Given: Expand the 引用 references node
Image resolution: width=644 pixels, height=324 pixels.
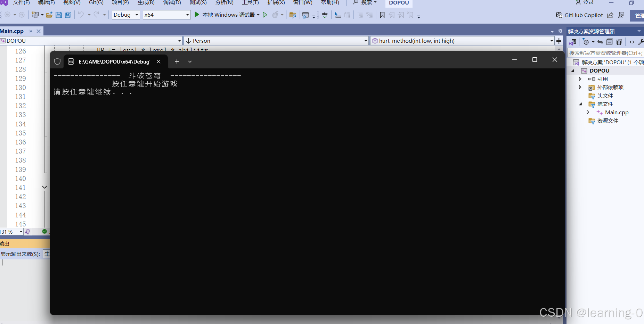Looking at the screenshot, I should 580,79.
